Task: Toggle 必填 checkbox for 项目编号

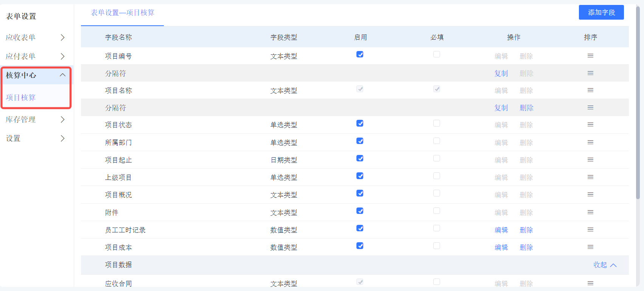Action: tap(437, 54)
